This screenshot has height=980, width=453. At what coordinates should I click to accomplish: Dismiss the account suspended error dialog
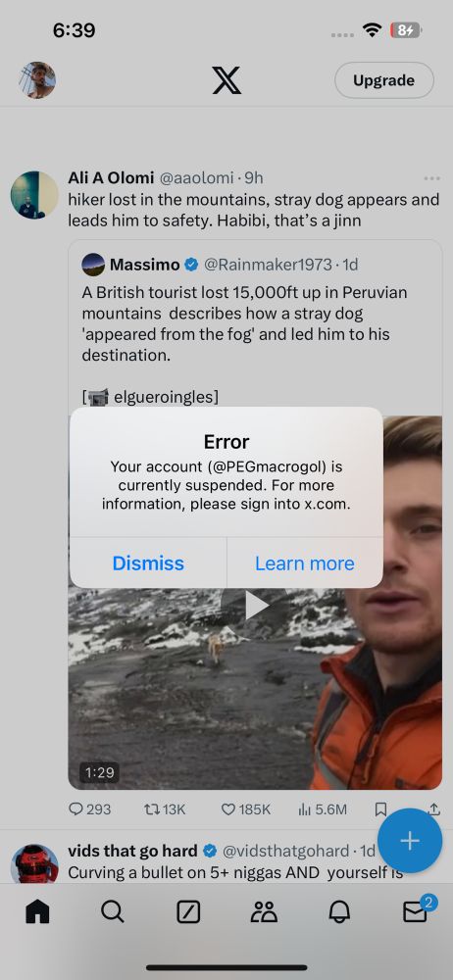point(148,563)
